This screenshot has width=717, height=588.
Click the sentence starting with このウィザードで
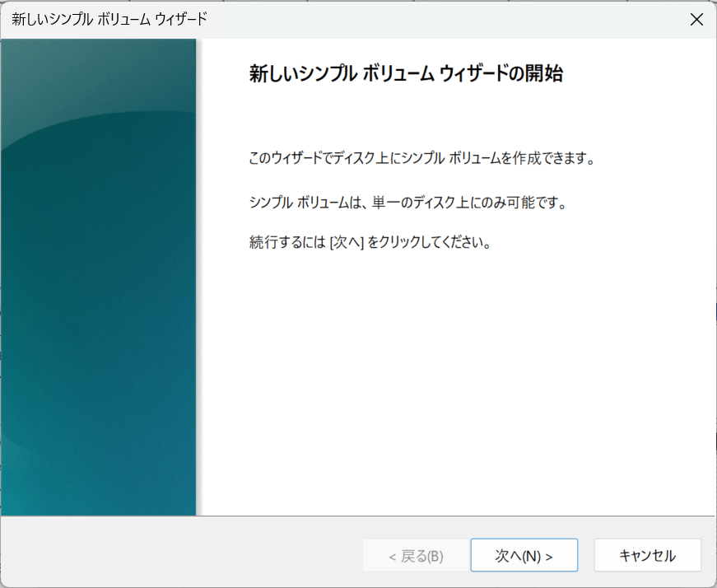pyautogui.click(x=421, y=158)
